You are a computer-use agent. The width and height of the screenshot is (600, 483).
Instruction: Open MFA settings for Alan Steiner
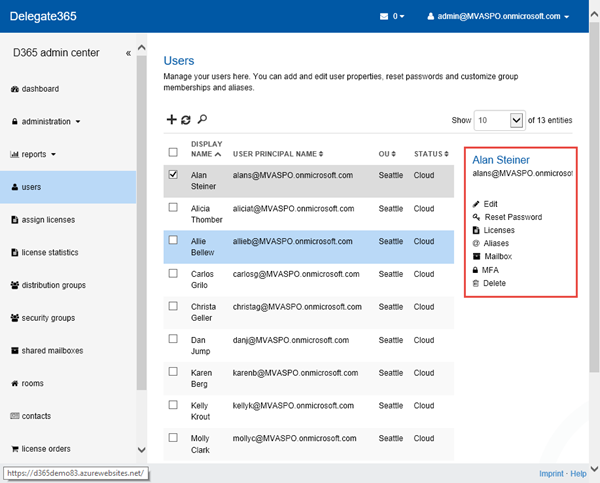click(492, 270)
